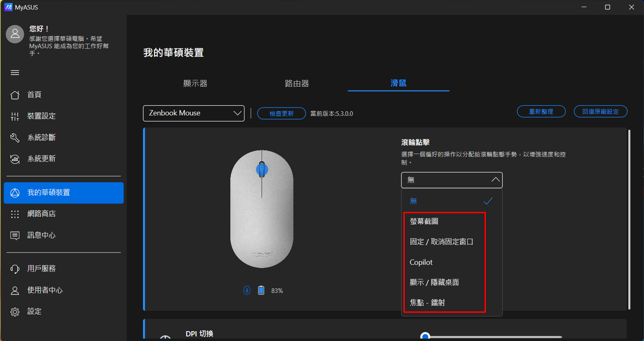This screenshot has width=644, height=341.
Task: Click the 檢查更新 button
Action: pos(281,114)
